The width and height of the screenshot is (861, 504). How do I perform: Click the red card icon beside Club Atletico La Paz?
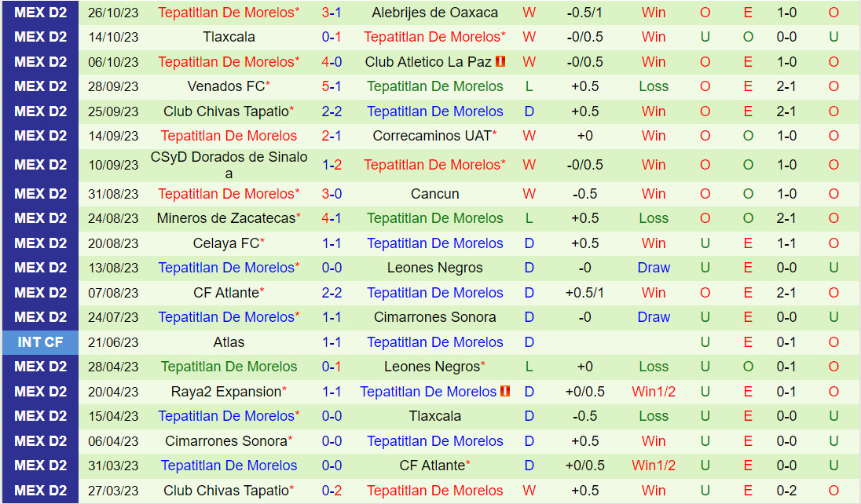[500, 62]
